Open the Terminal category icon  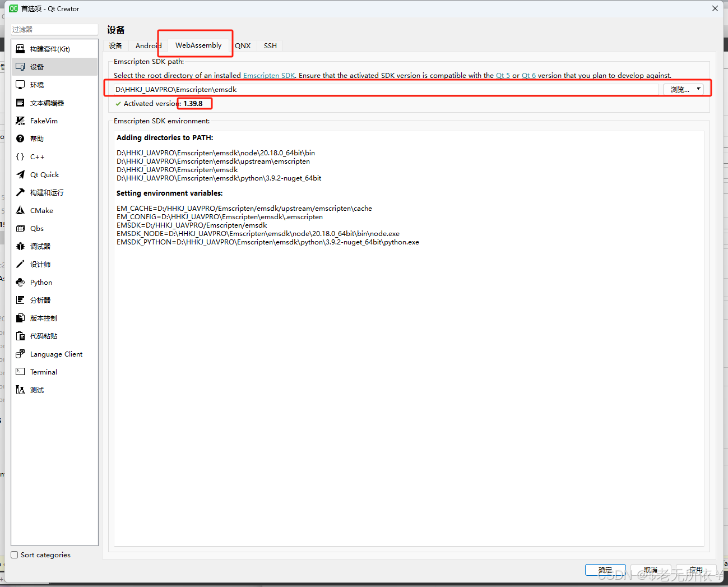21,372
